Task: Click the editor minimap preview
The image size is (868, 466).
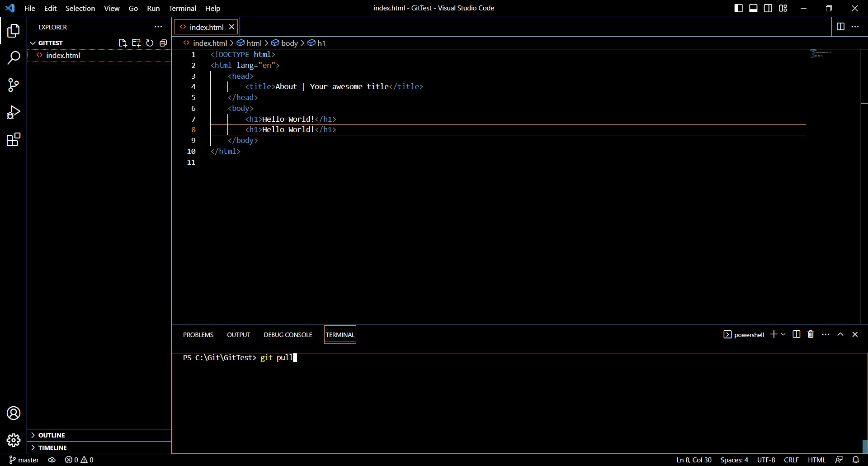Action: point(821,54)
